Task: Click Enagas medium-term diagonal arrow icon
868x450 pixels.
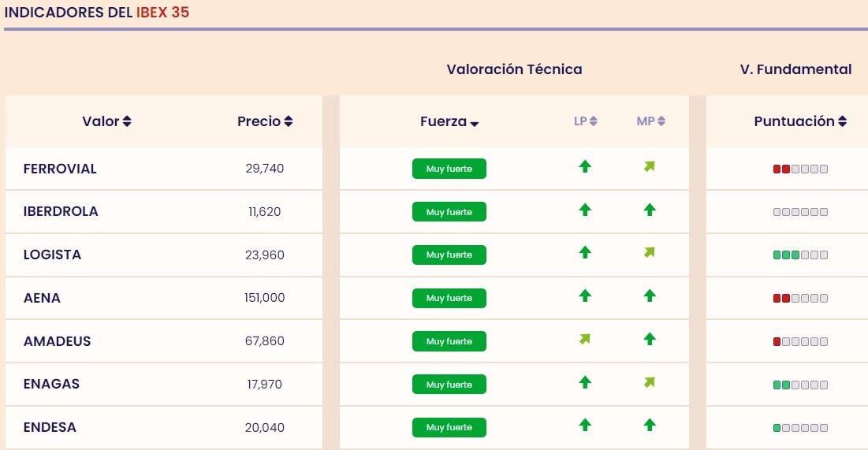Action: (650, 382)
